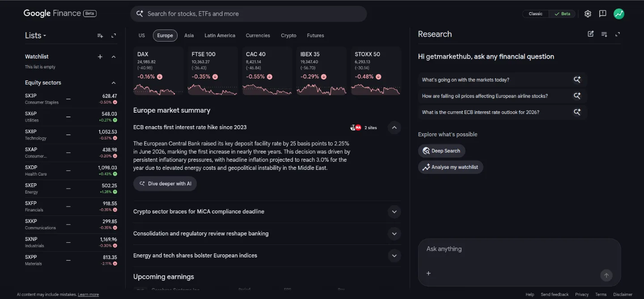
Task: Open the IBEX 35 index card chart
Action: (x=322, y=71)
